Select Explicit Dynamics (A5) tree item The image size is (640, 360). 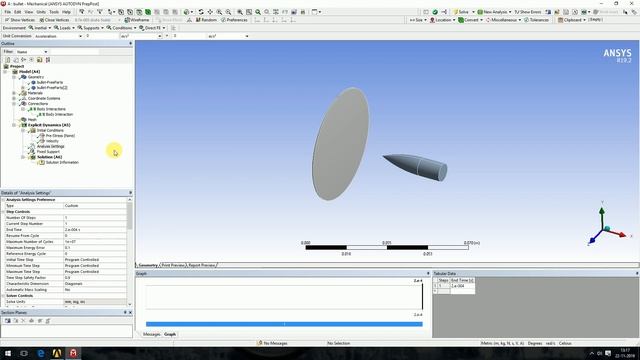pyautogui.click(x=49, y=125)
